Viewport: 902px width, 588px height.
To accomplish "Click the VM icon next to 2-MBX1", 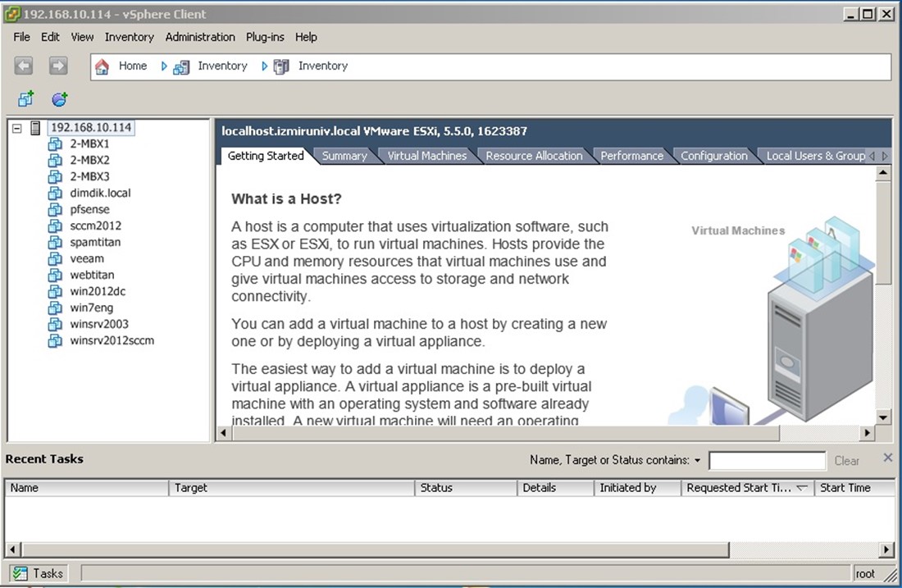I will tap(55, 144).
